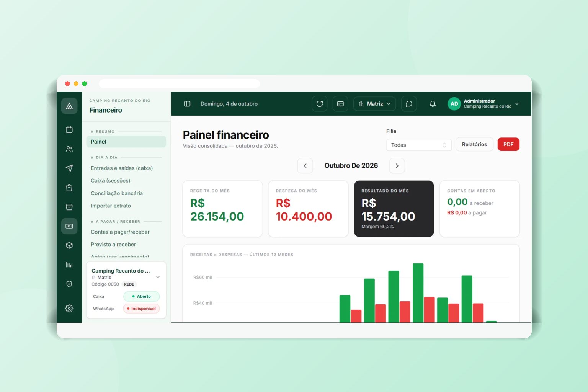Open the Filial Todas combo box
The height and width of the screenshot is (392, 588).
[419, 145]
